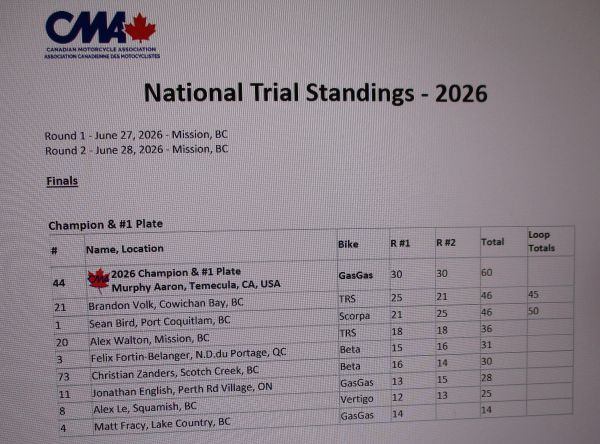Image resolution: width=600 pixels, height=444 pixels.
Task: Click the underlined Finals heading
Action: click(x=62, y=181)
